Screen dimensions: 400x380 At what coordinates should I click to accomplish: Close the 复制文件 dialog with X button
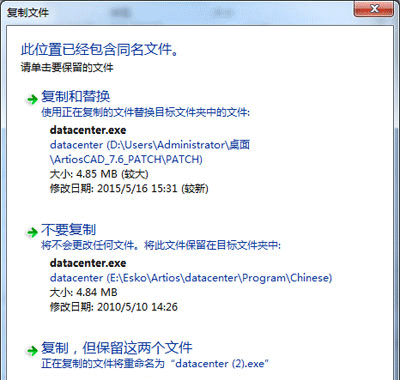374,9
